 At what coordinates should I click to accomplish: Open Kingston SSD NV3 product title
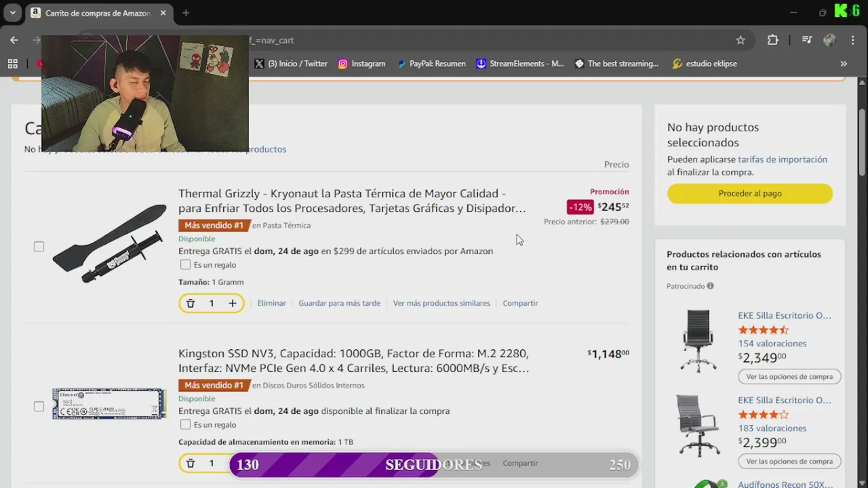(x=353, y=361)
